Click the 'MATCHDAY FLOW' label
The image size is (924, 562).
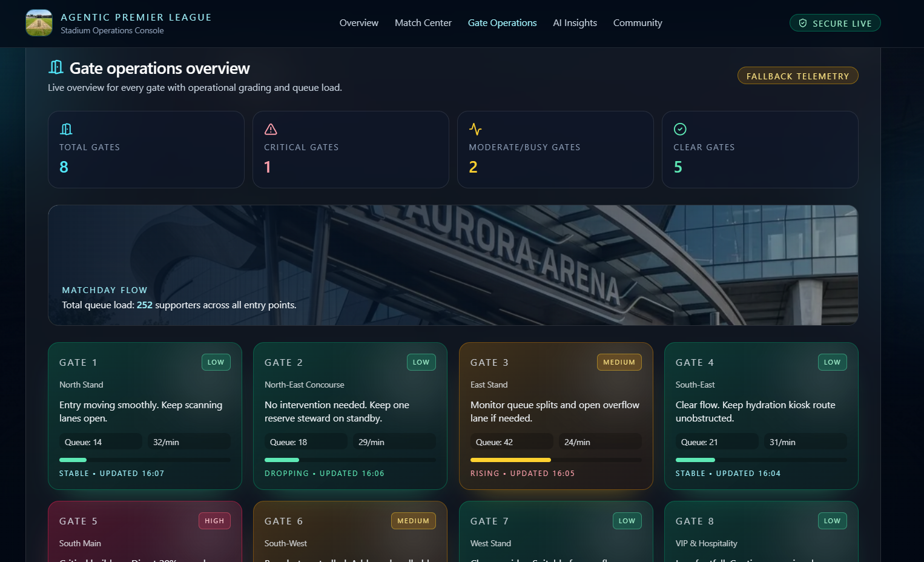coord(105,290)
